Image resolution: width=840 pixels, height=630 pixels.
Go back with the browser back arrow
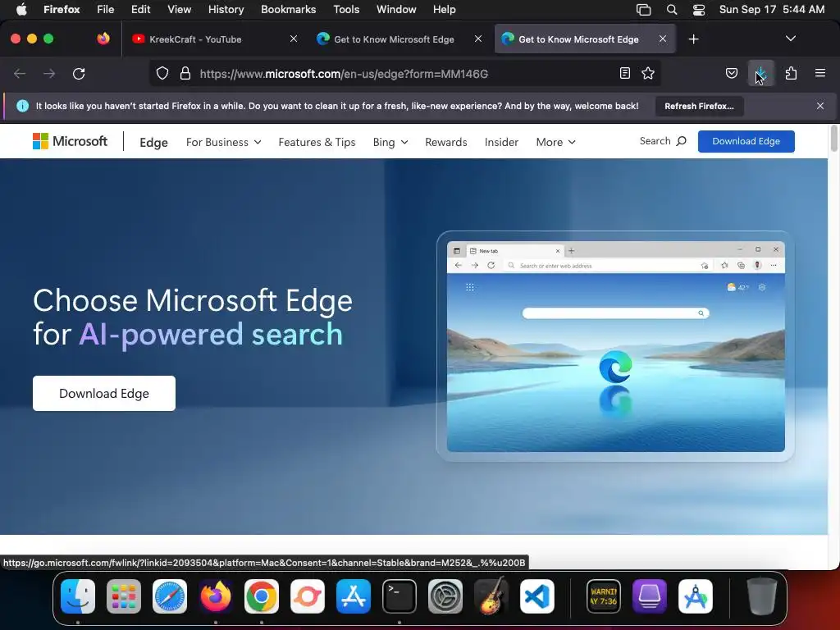(x=20, y=73)
